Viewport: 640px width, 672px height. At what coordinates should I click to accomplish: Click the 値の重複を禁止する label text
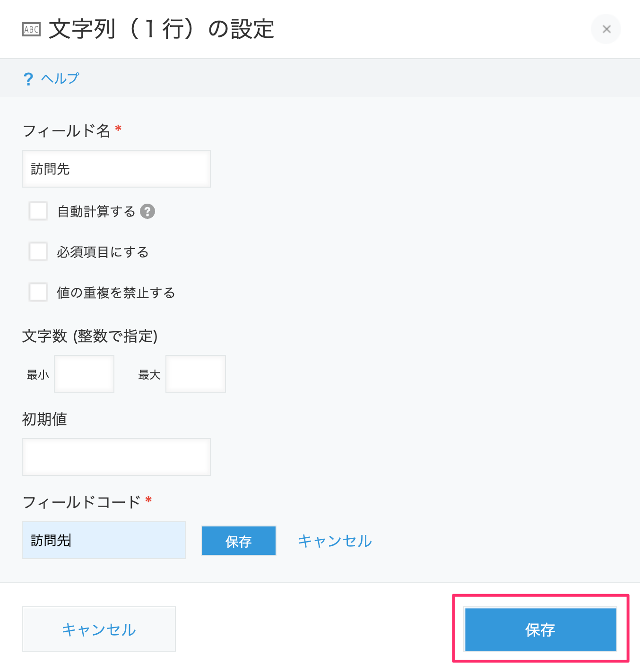pos(116,293)
